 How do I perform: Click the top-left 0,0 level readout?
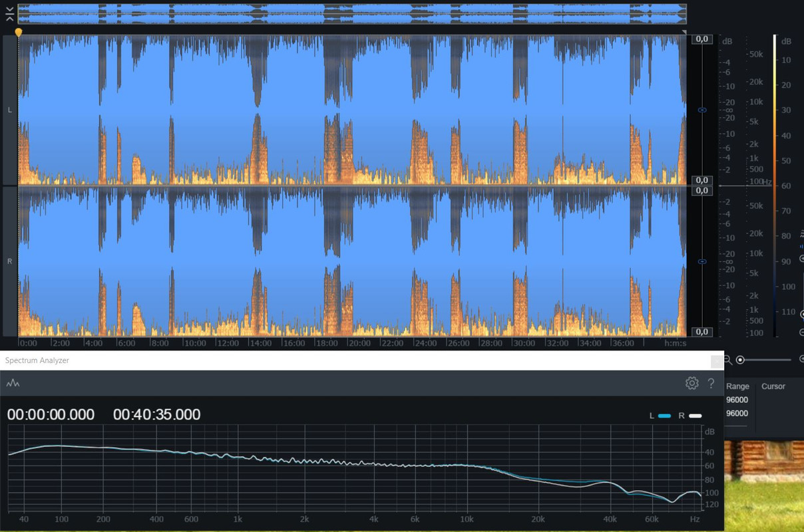[x=702, y=39]
